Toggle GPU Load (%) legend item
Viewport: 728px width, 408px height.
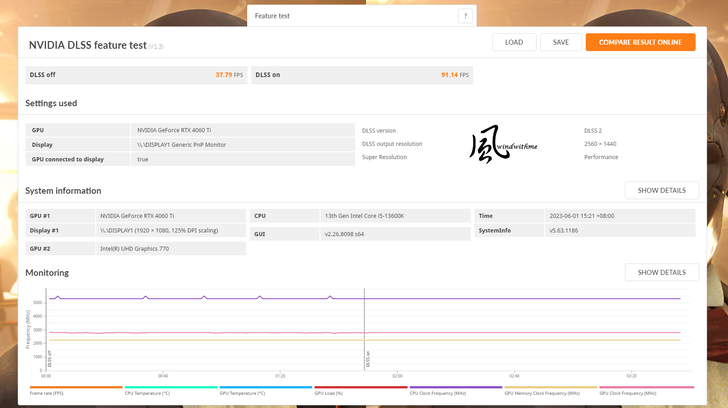361,393
